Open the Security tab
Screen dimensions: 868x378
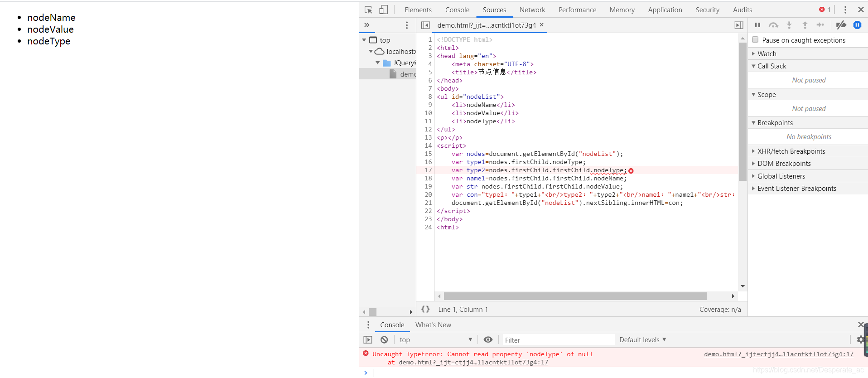[707, 10]
